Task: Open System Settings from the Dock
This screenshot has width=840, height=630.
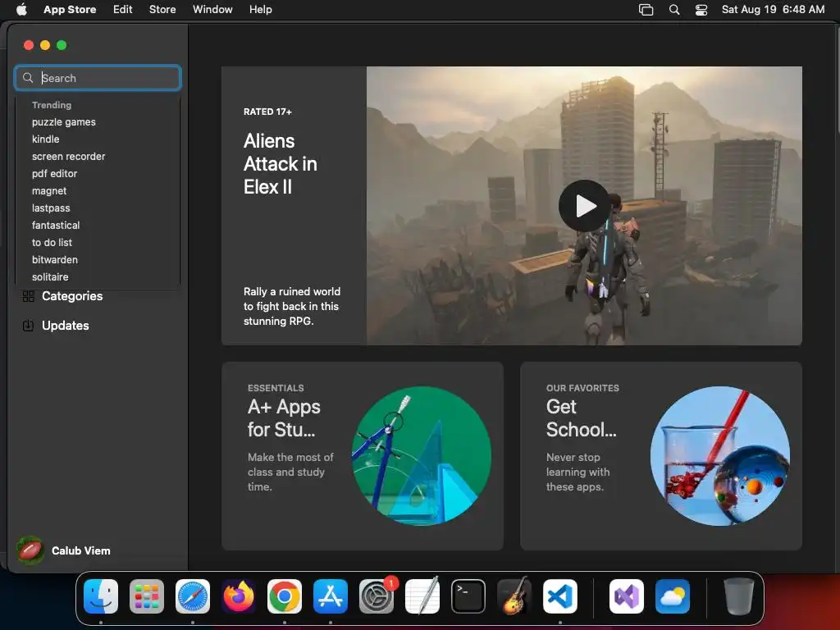Action: coord(377,596)
